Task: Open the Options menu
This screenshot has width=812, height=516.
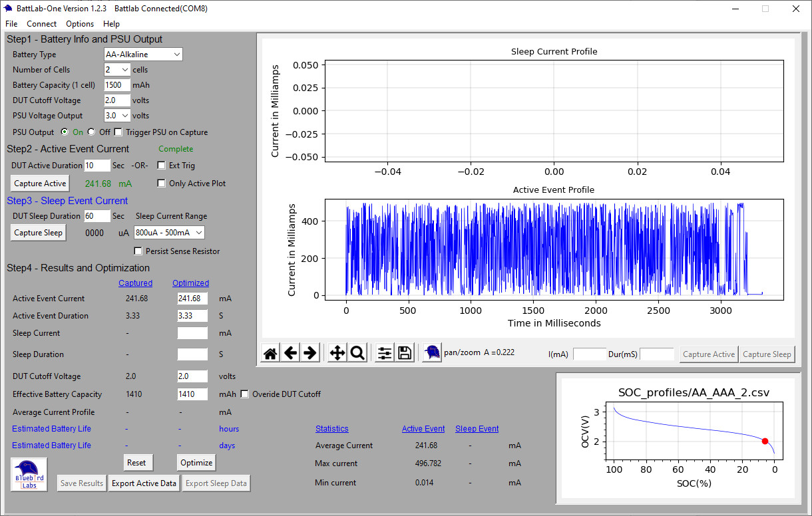Action: (x=80, y=24)
